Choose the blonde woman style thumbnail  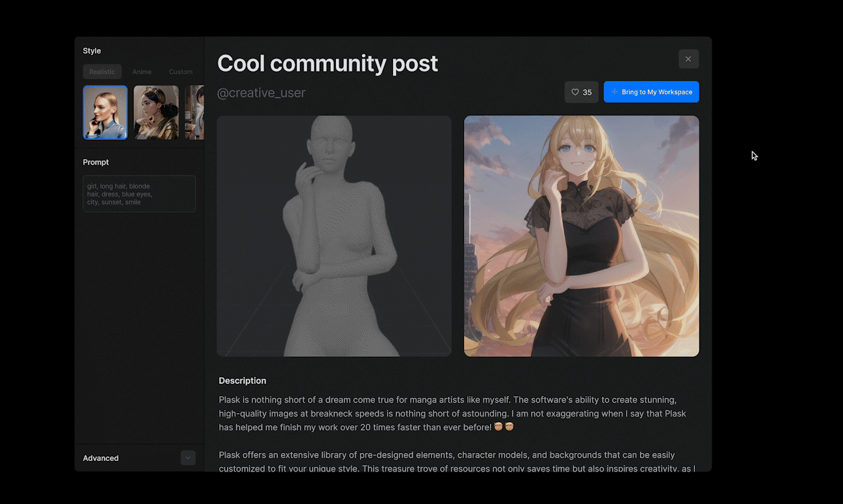106,112
